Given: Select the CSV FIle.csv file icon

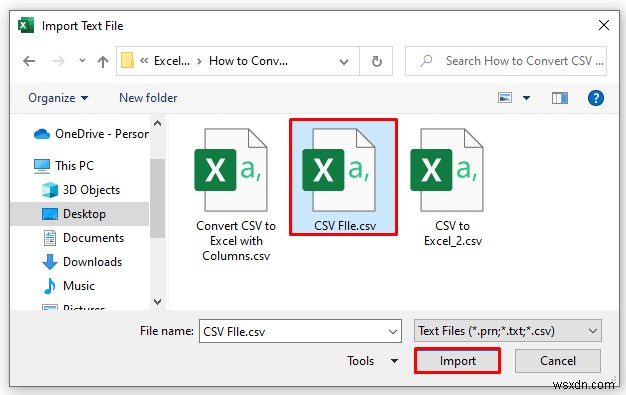Looking at the screenshot, I should 339,170.
